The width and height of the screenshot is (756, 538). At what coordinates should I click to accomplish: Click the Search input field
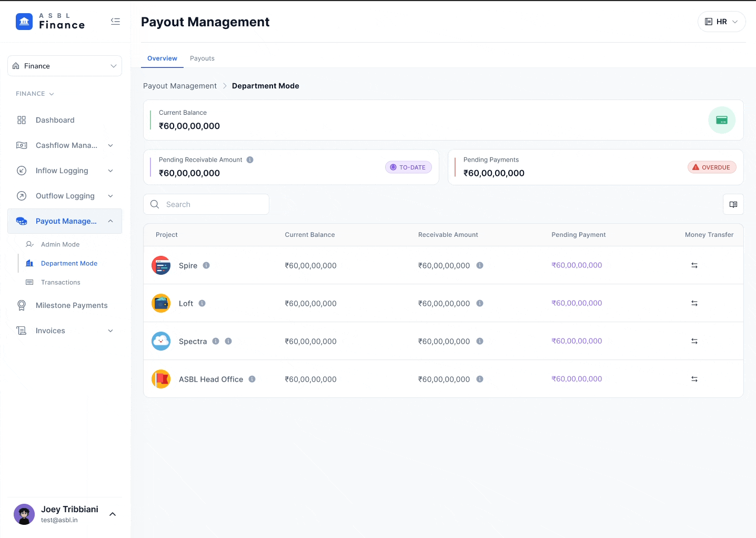pos(206,204)
